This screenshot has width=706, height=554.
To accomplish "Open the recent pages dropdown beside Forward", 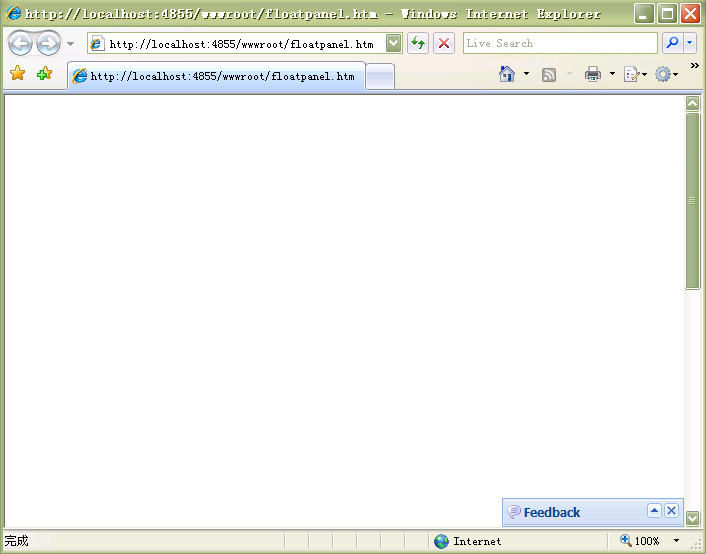I will click(70, 44).
